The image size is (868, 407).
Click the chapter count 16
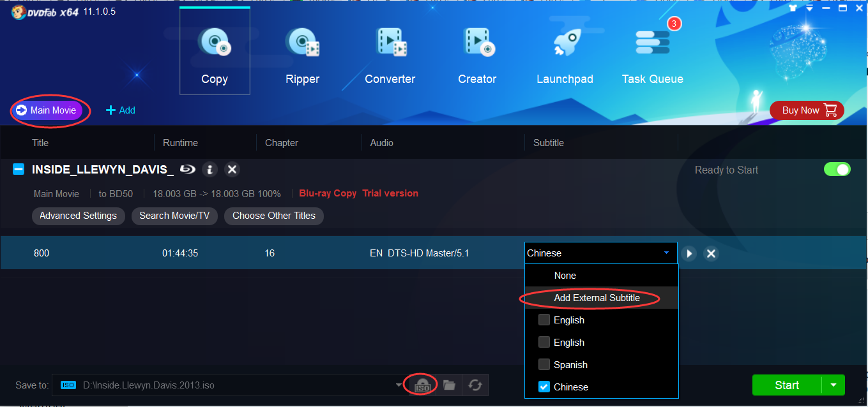(270, 253)
